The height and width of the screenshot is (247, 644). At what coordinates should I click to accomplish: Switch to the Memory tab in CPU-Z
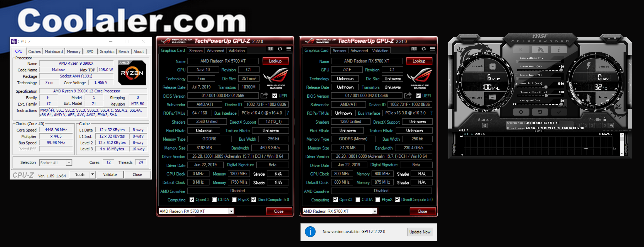(x=74, y=52)
